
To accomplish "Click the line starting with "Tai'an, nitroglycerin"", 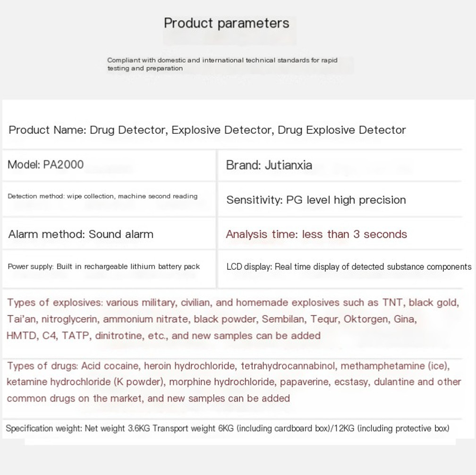I will point(212,320).
